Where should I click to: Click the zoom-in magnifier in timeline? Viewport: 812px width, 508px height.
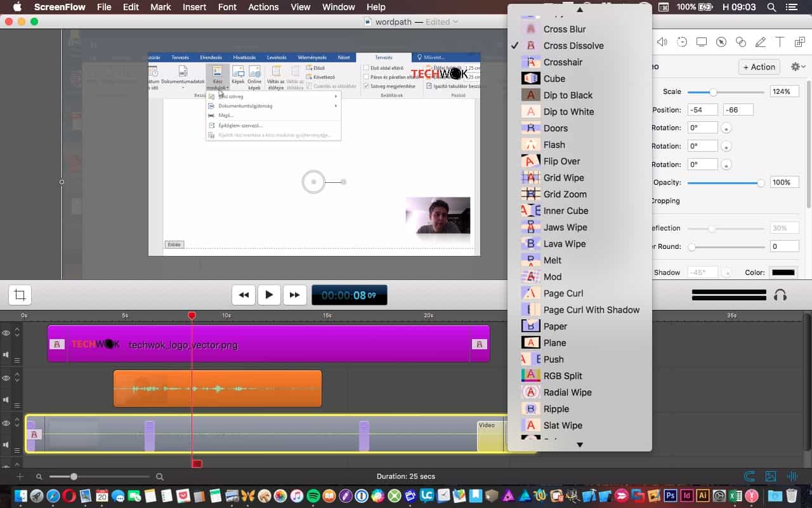pos(160,476)
